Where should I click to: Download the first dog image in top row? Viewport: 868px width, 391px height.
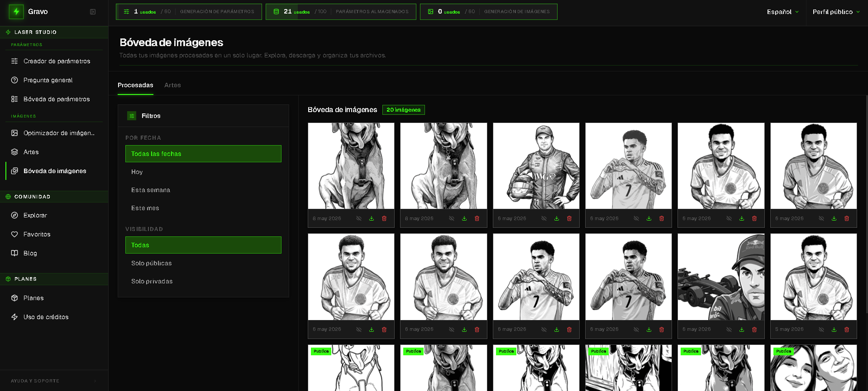pyautogui.click(x=372, y=218)
